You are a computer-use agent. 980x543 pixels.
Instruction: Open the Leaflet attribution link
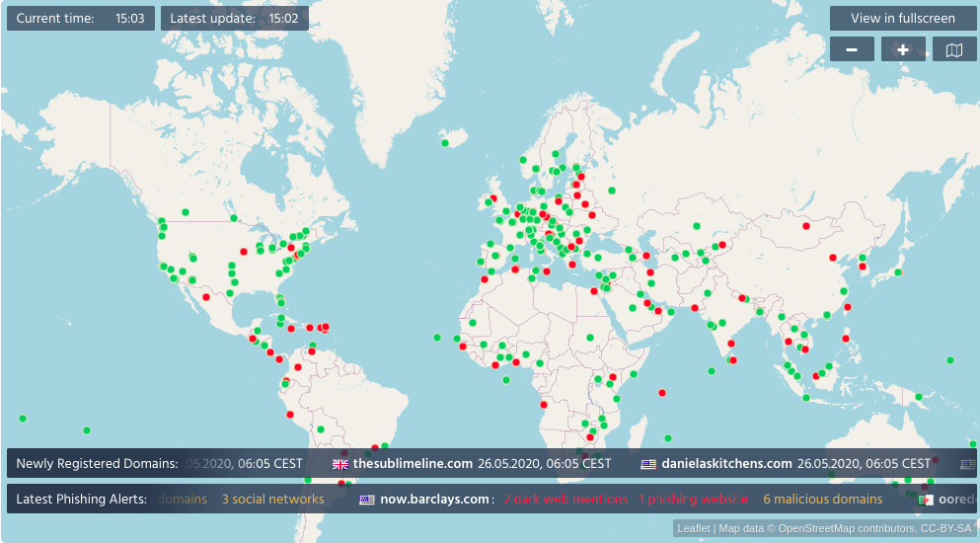point(693,528)
